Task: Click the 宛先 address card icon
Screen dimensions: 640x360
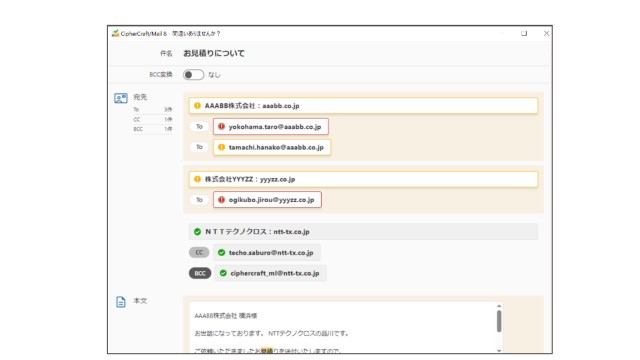Action: tap(121, 98)
